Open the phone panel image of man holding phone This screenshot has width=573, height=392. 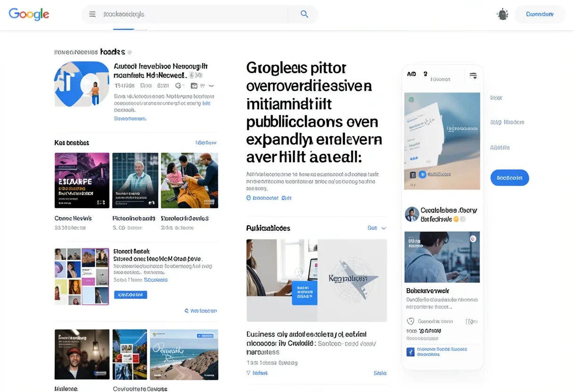442,257
